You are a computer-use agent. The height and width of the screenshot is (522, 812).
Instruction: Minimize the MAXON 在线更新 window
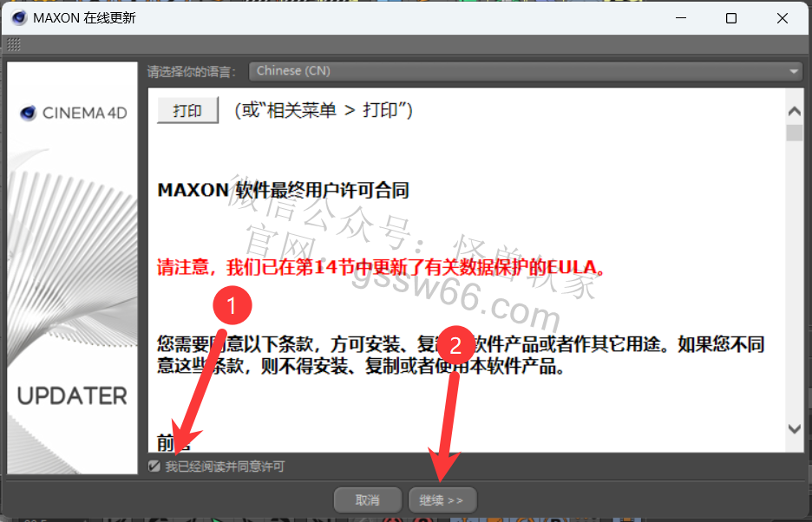coord(681,17)
